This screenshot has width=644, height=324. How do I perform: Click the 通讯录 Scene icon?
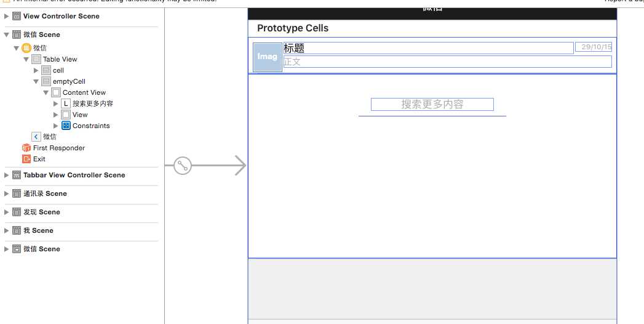pos(17,193)
